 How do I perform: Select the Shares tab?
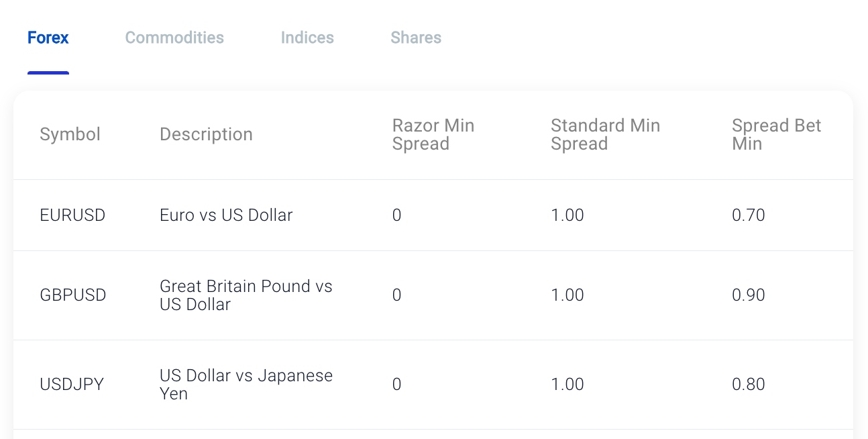[x=416, y=38]
